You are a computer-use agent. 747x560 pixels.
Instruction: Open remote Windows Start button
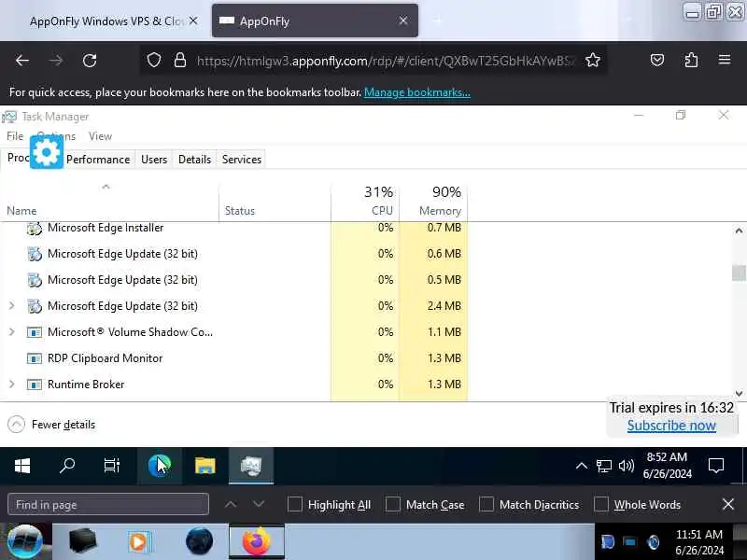point(22,466)
